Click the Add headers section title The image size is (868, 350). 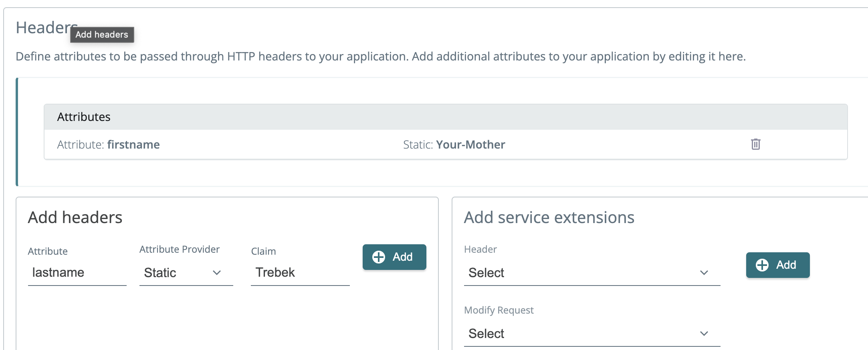click(75, 217)
